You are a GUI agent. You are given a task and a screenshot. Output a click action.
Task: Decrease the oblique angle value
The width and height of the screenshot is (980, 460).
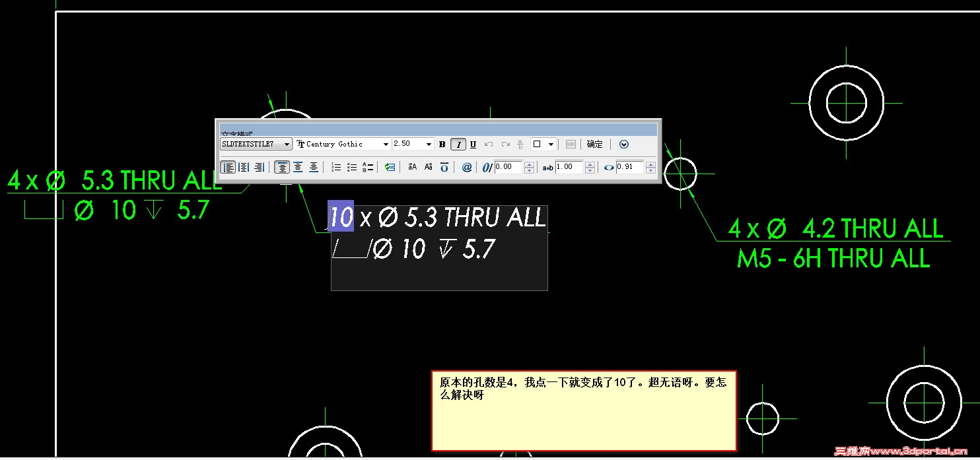tap(529, 171)
